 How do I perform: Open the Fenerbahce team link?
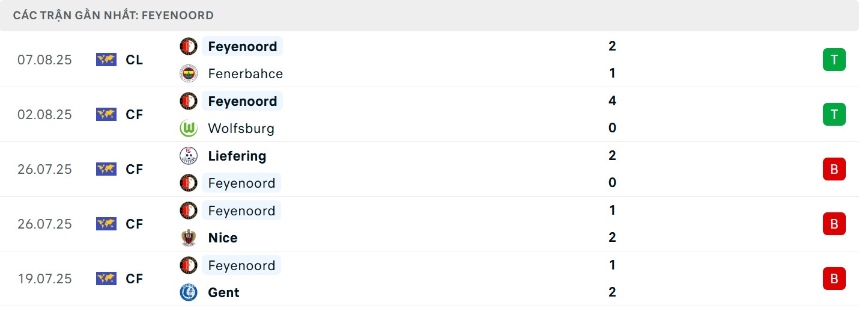(245, 73)
